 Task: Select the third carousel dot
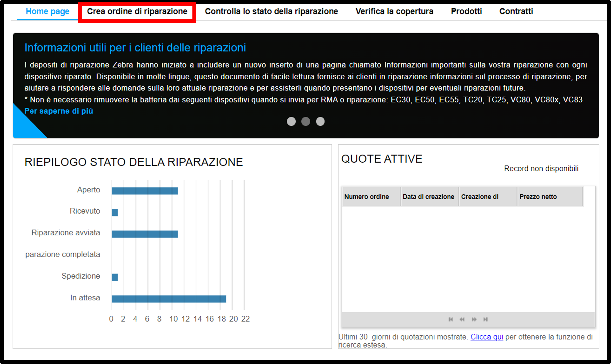(x=320, y=121)
